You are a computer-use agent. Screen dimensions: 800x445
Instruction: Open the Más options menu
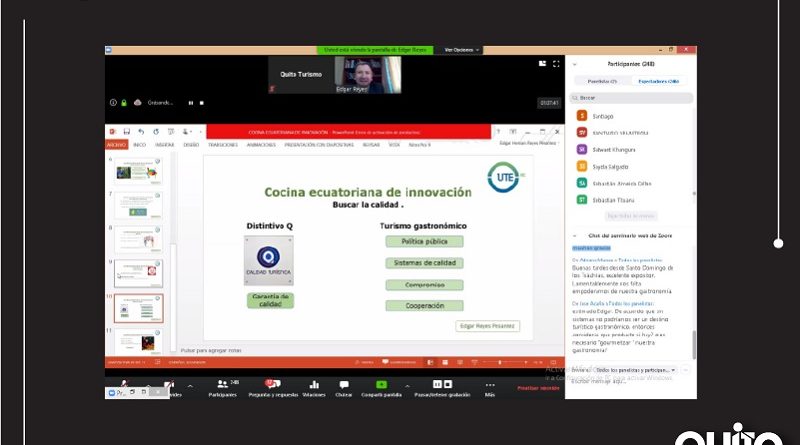click(490, 388)
